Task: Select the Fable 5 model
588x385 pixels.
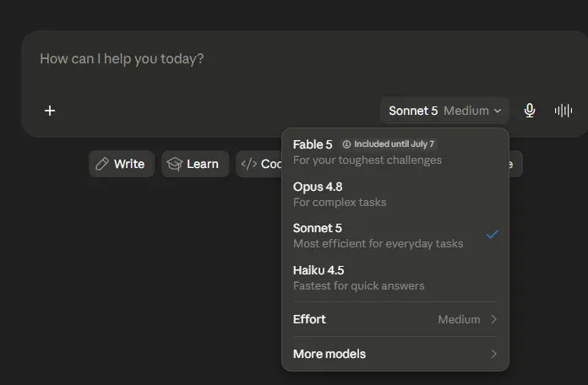Action: point(395,152)
